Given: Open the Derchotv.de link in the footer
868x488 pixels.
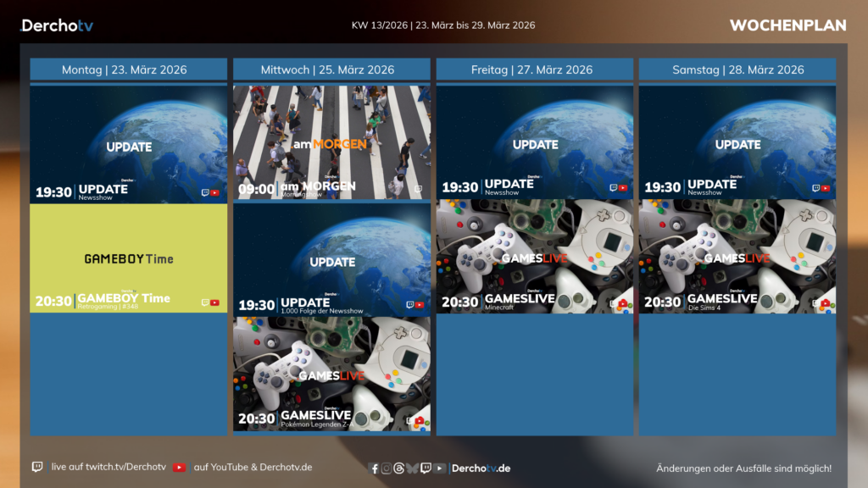Looking at the screenshot, I should tap(481, 469).
